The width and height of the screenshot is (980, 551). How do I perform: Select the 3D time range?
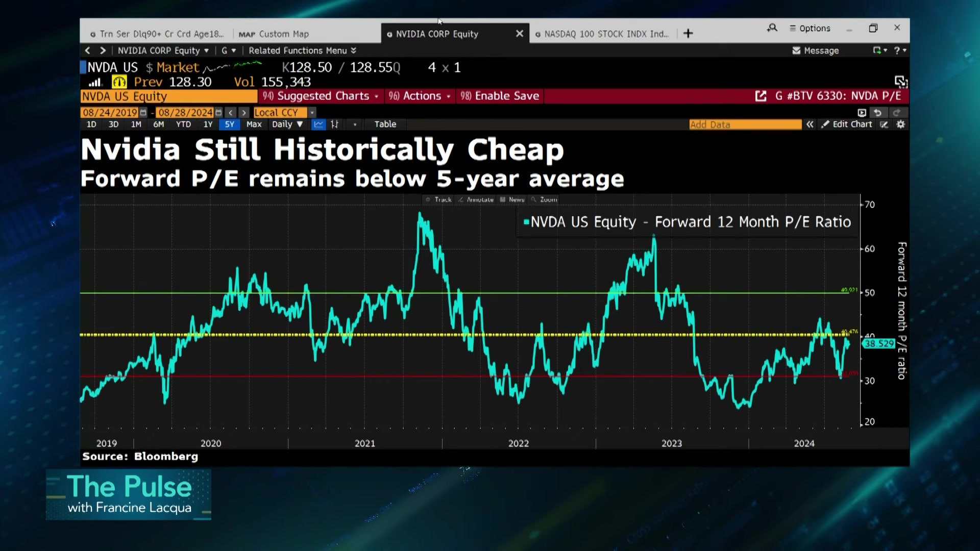113,124
